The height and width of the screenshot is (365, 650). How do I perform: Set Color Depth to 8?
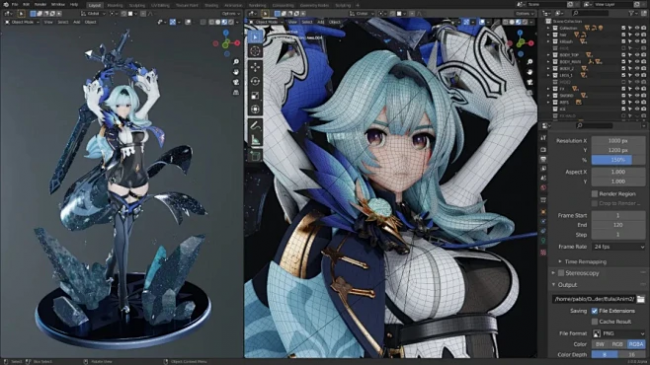point(605,355)
